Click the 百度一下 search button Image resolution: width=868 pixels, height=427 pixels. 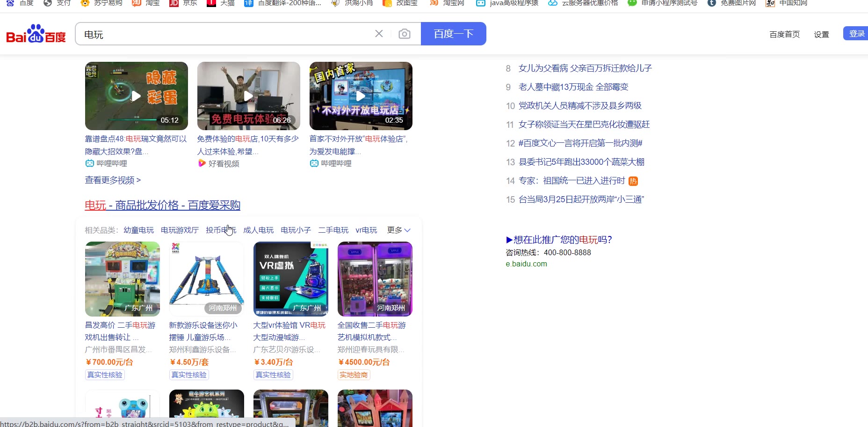pyautogui.click(x=454, y=34)
